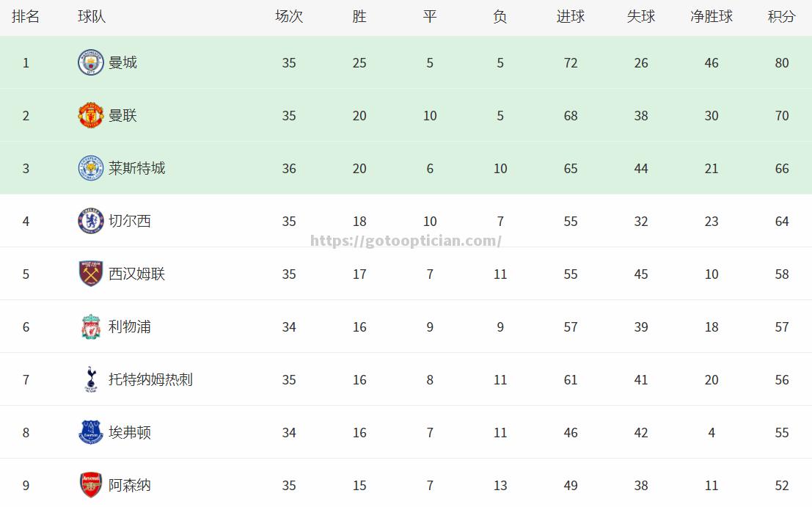Click the 净胜球 column header
The image size is (812, 507).
pos(712,17)
